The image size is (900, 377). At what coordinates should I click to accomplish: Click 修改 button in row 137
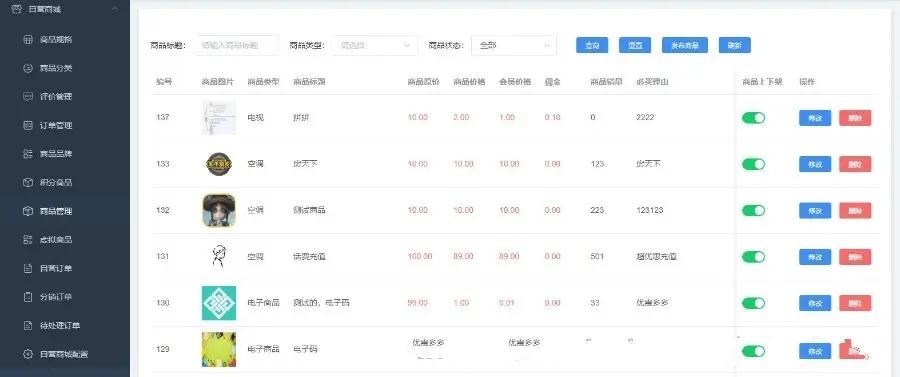pos(815,118)
